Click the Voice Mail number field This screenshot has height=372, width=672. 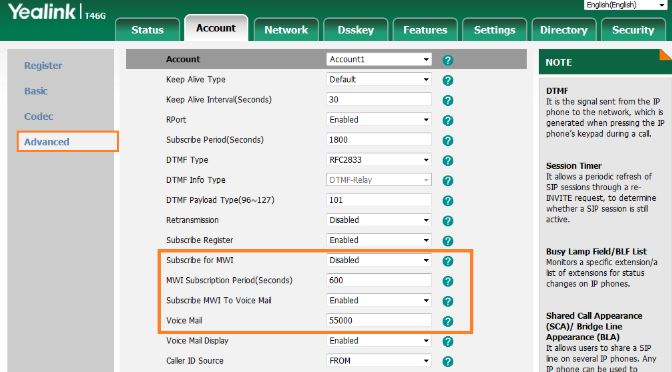pos(379,321)
